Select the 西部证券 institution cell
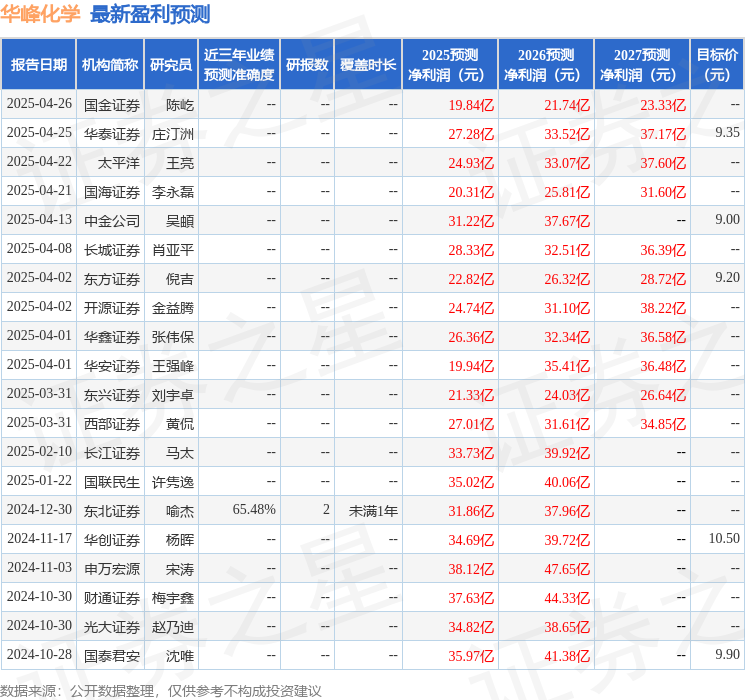The width and height of the screenshot is (745, 700). pos(112,424)
